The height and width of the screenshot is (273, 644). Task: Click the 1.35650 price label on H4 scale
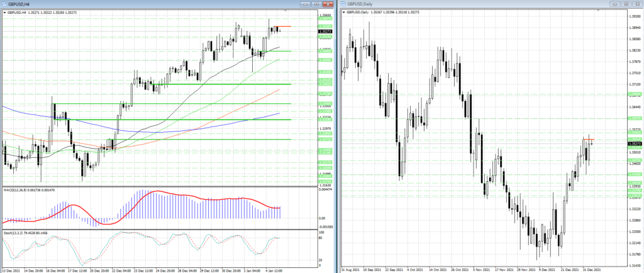coord(325,14)
